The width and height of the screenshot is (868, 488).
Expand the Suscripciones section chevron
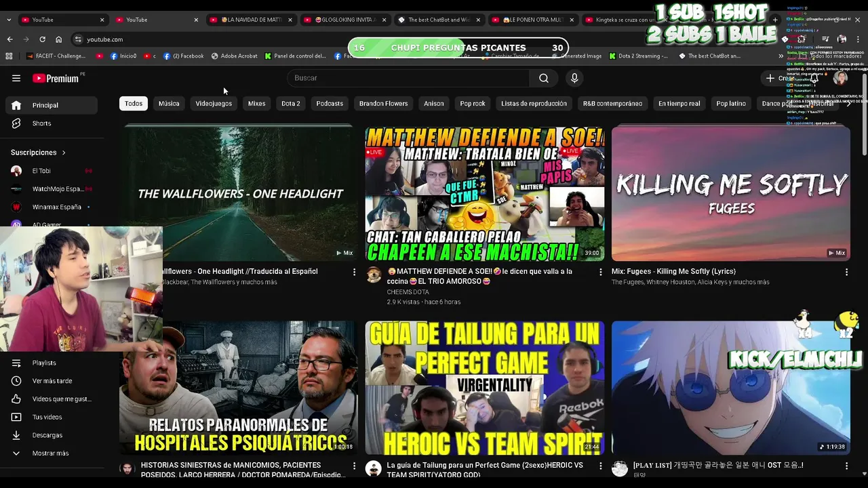point(64,152)
